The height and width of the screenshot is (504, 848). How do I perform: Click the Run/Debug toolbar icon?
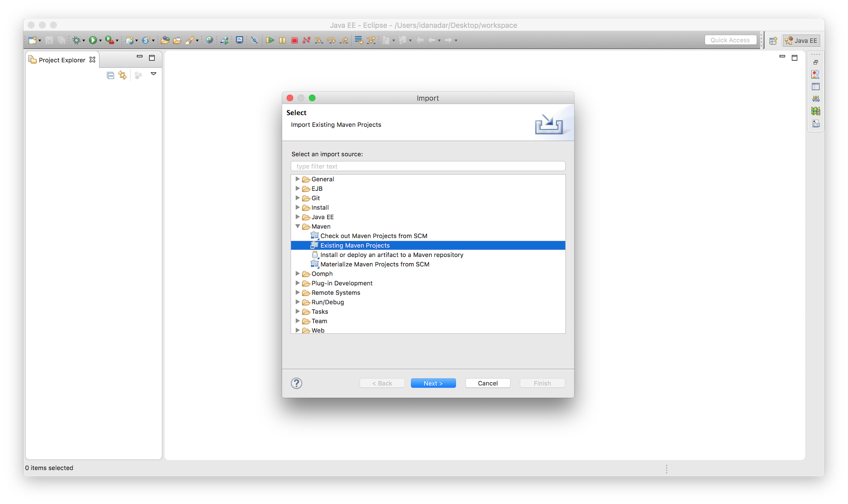coord(93,40)
